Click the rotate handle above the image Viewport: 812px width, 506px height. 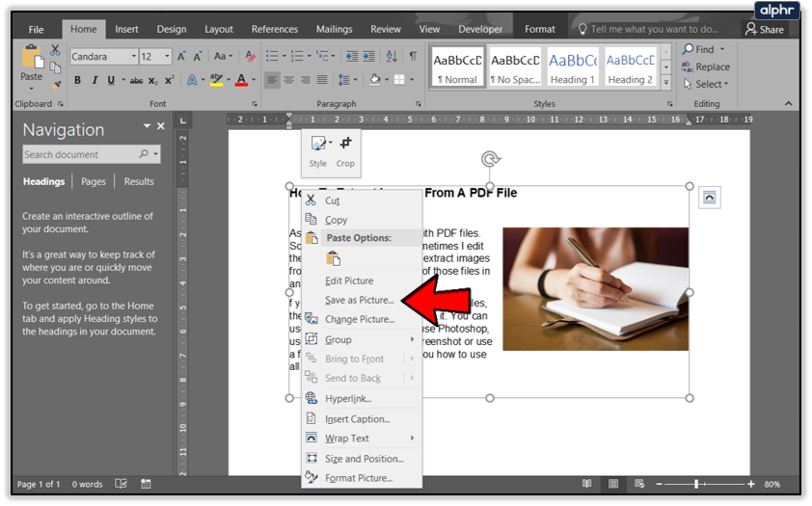(x=490, y=159)
